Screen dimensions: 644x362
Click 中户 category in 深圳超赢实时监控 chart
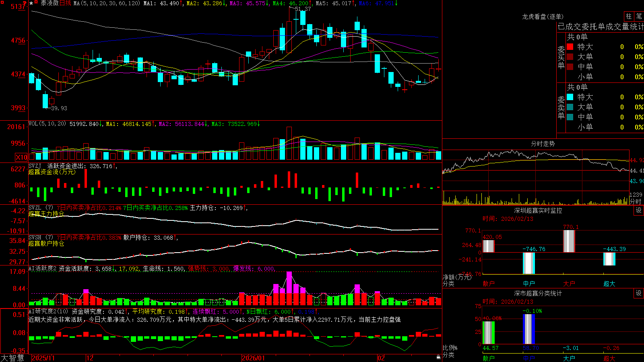point(529,284)
